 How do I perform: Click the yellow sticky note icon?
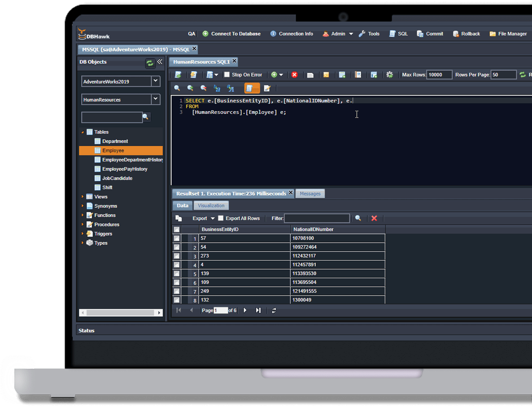pyautogui.click(x=326, y=74)
